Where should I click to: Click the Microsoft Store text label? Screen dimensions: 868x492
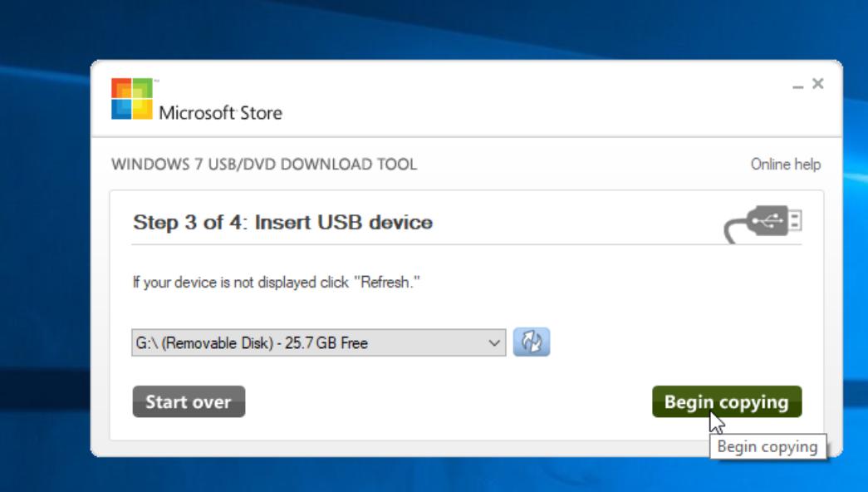(x=220, y=113)
